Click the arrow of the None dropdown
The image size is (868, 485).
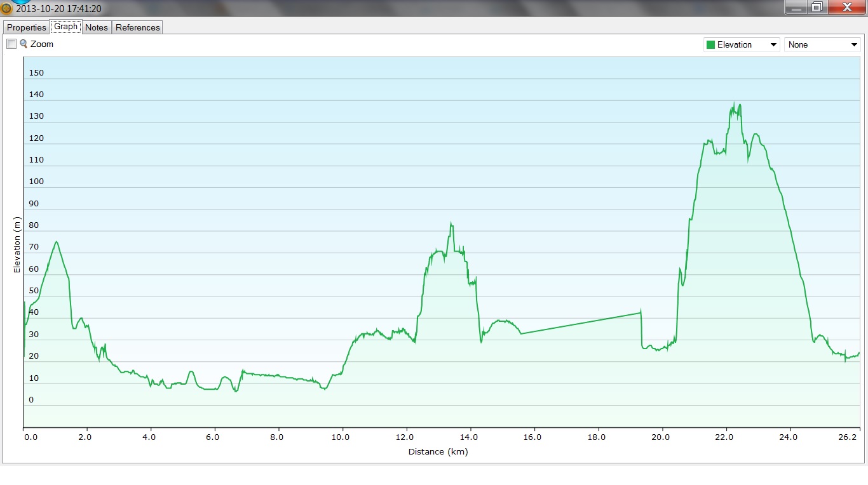(x=854, y=45)
